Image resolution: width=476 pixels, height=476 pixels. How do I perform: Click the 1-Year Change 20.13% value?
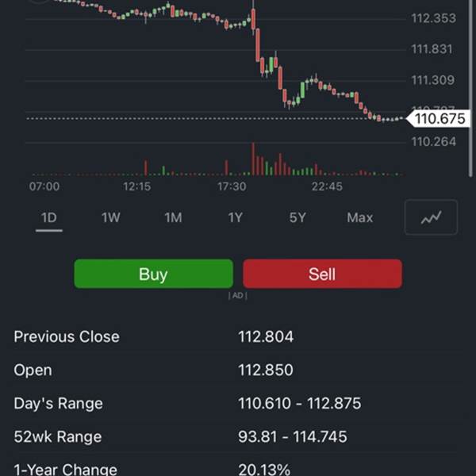click(x=264, y=470)
